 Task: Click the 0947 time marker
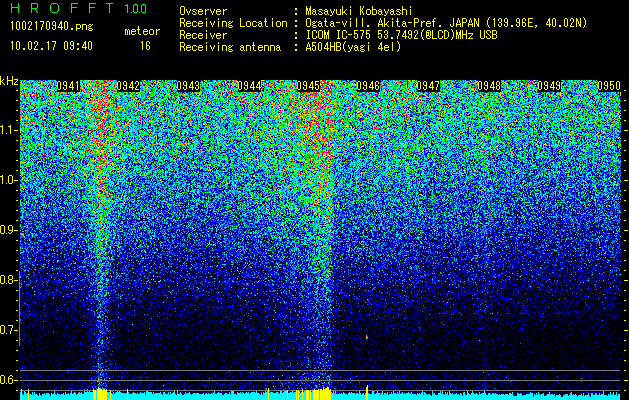point(428,86)
